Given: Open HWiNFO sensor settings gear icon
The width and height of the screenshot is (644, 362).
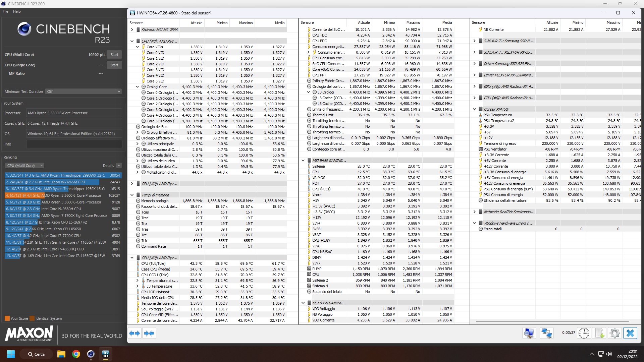Looking at the screenshot, I should click(615, 333).
